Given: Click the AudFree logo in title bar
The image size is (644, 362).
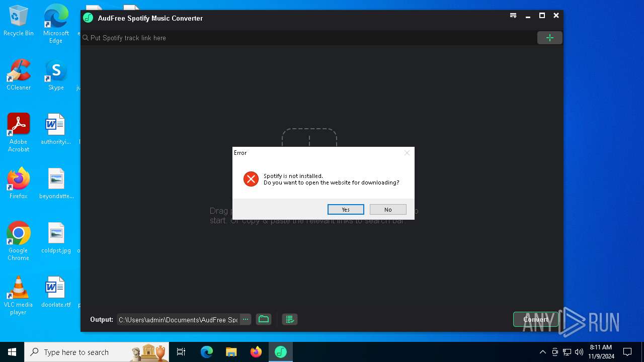Looking at the screenshot, I should pyautogui.click(x=88, y=18).
